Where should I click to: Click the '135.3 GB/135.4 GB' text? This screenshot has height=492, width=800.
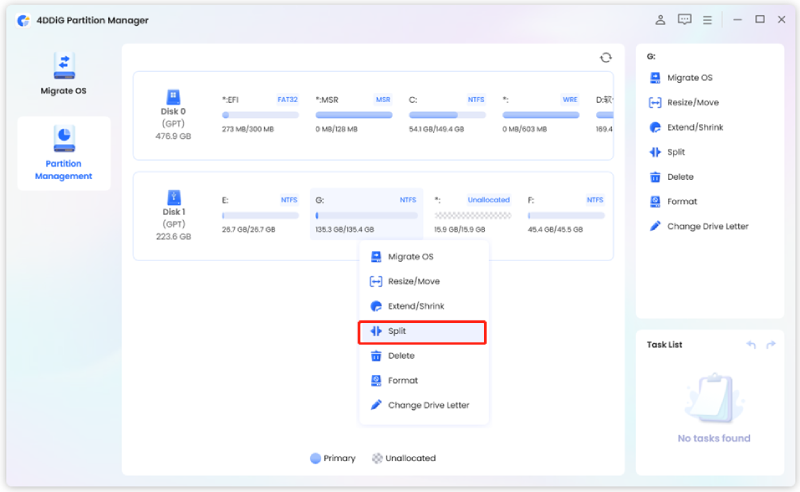(344, 230)
